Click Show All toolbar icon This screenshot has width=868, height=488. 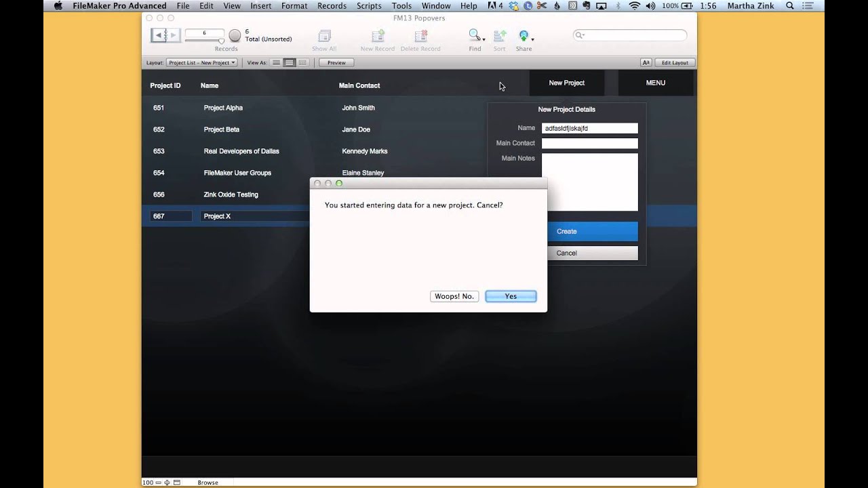pyautogui.click(x=324, y=36)
